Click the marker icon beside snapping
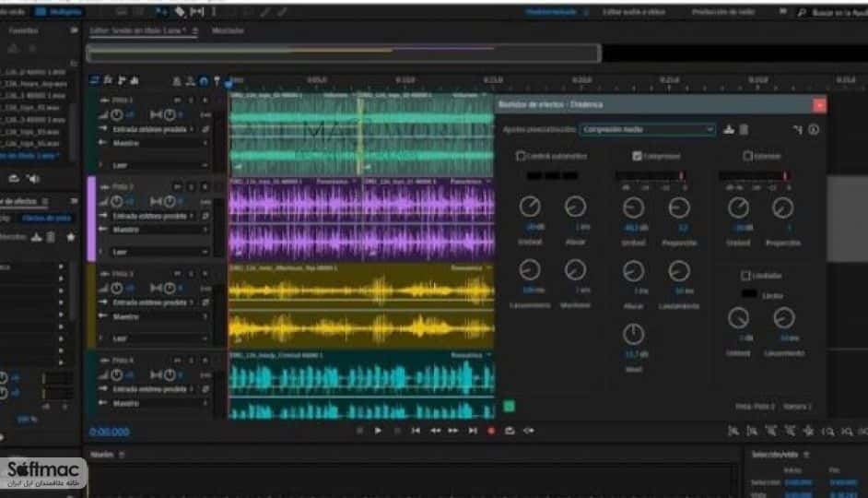 pyautogui.click(x=217, y=81)
